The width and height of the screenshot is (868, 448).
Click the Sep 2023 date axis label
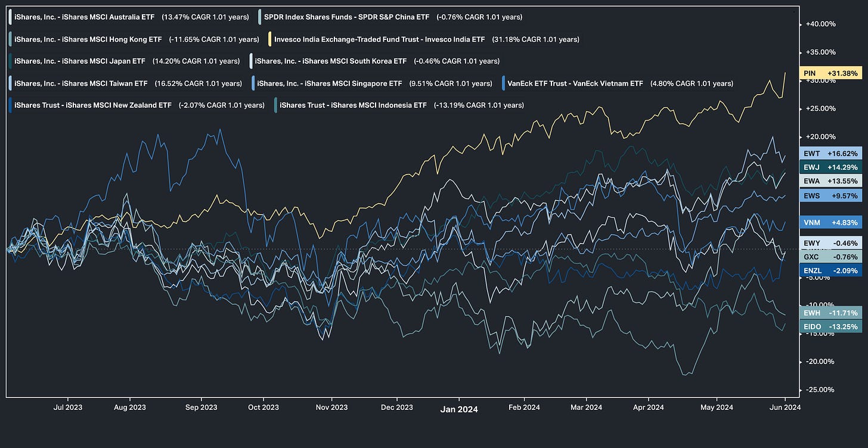[200, 407]
